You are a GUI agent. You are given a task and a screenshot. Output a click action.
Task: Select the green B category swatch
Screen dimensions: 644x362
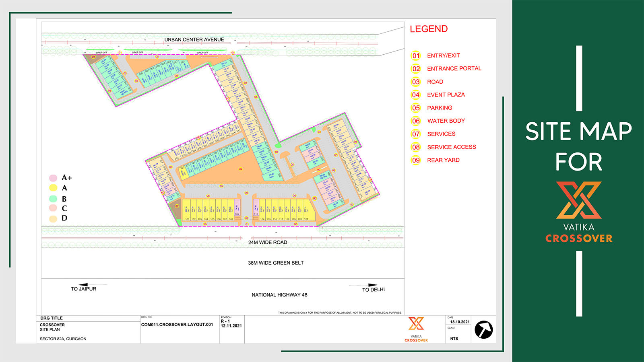[53, 198]
